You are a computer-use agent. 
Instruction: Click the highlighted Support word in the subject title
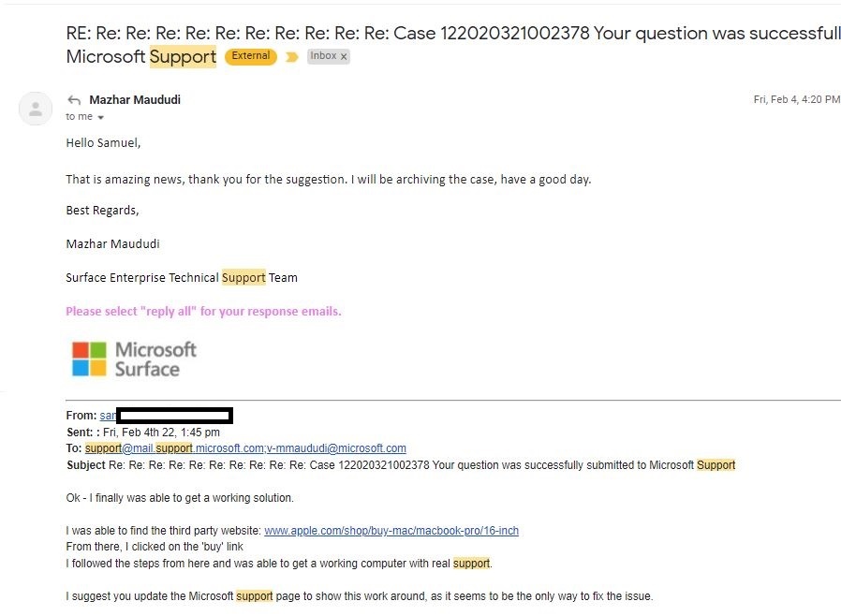(x=183, y=57)
